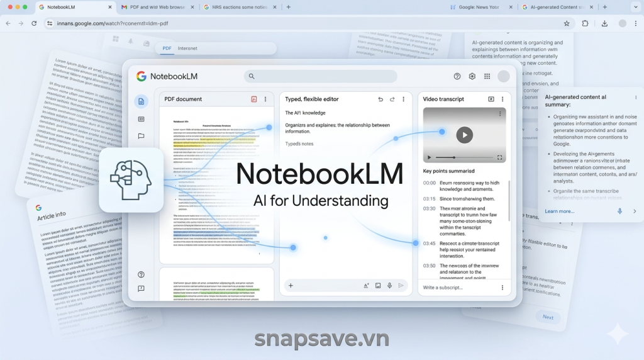Viewport: 644px width, 360px height.
Task: Switch to AI-generated Content tab
Action: click(x=557, y=7)
